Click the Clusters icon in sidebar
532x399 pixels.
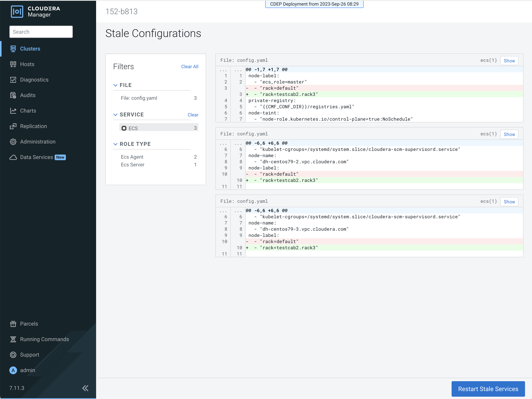tap(13, 49)
